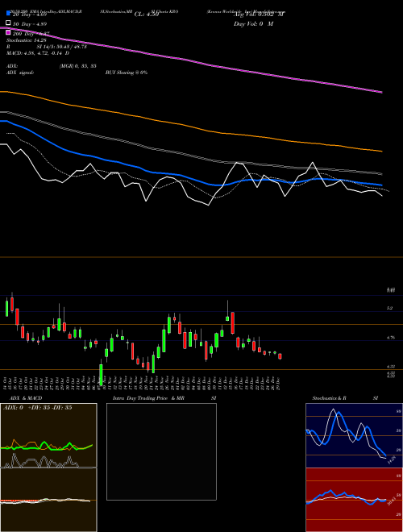Viewport: 403px width, 532px height.
Task: Click the 'Day Vol: 0 M' label
Action: pyautogui.click(x=253, y=24)
